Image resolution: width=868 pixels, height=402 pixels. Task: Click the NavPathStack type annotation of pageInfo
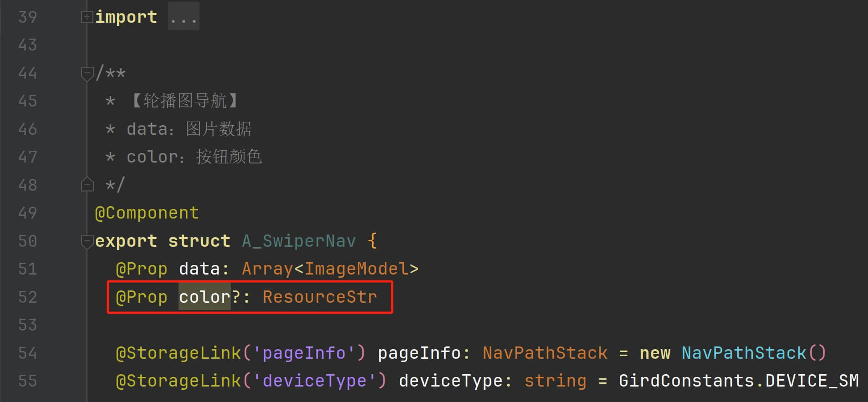pyautogui.click(x=545, y=353)
